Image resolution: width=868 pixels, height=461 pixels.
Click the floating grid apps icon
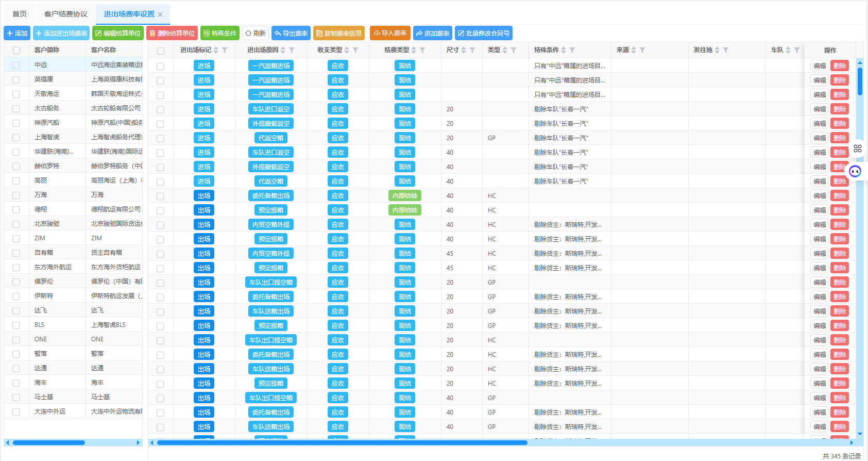coord(857,149)
